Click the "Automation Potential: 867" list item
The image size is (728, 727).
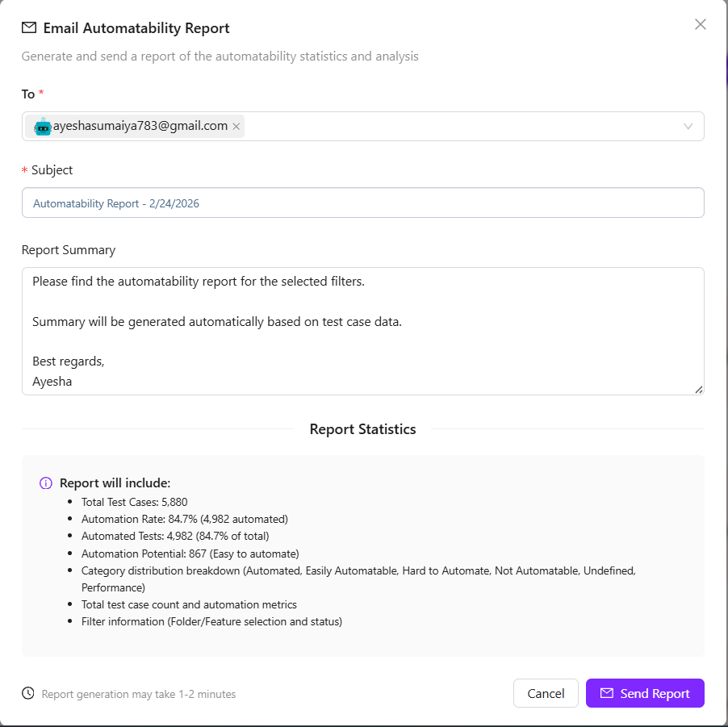190,554
